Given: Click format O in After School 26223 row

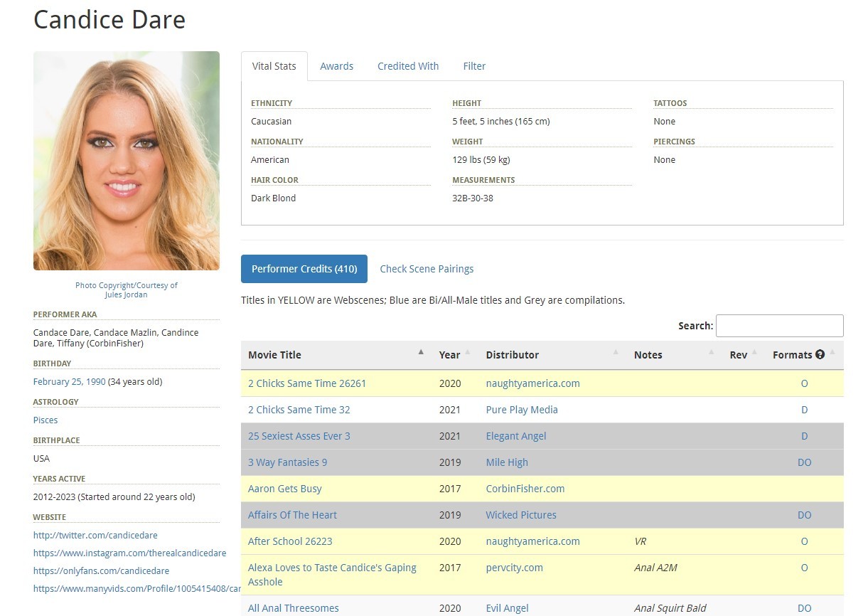Looking at the screenshot, I should pyautogui.click(x=805, y=541).
